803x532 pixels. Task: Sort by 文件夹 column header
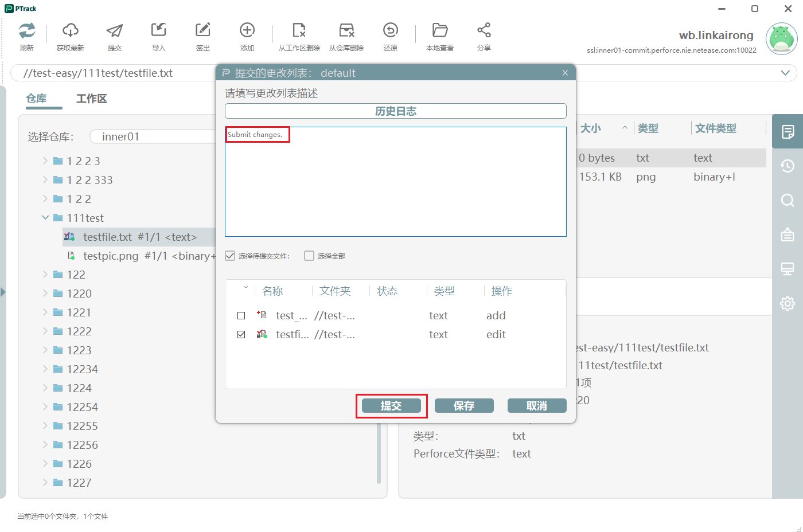tap(335, 291)
